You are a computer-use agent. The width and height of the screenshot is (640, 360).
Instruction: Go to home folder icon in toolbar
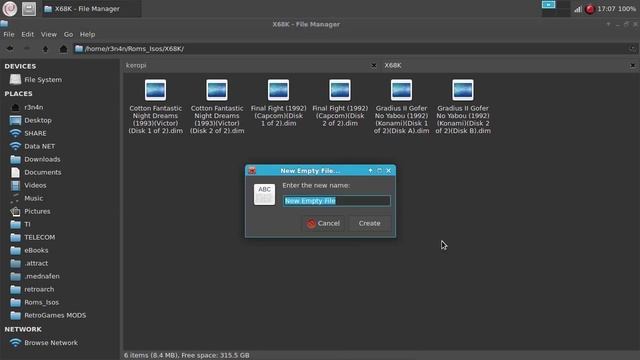pyautogui.click(x=63, y=49)
